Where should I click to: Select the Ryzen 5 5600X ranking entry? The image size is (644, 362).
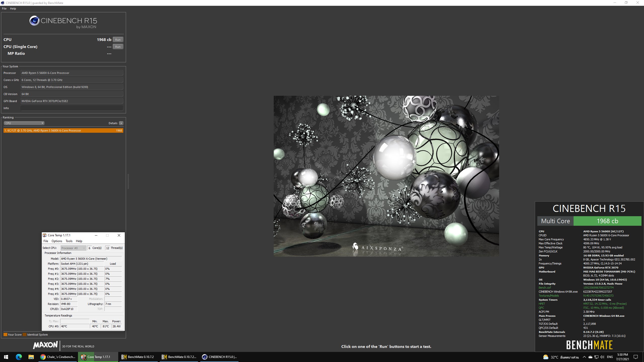(63, 130)
